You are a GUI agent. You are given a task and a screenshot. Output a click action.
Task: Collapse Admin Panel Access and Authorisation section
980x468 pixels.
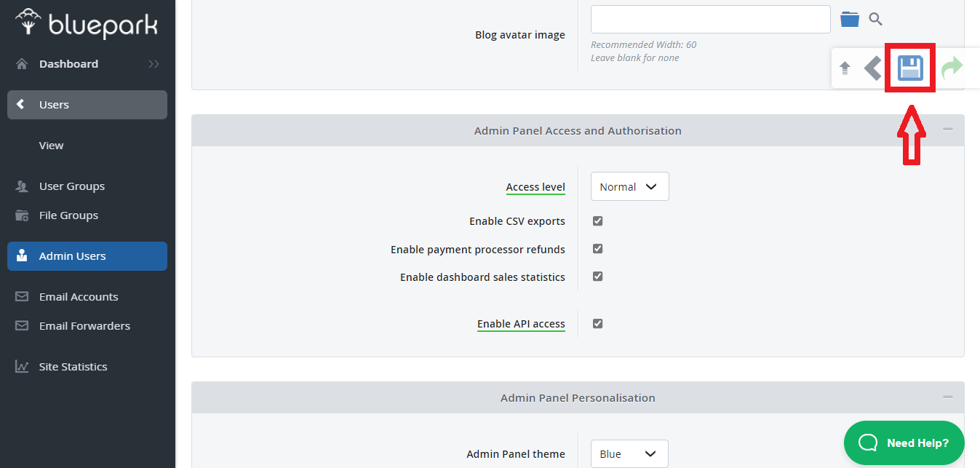click(947, 130)
